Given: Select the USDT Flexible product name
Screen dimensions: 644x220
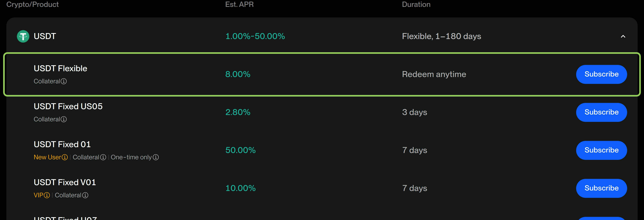Looking at the screenshot, I should [61, 68].
